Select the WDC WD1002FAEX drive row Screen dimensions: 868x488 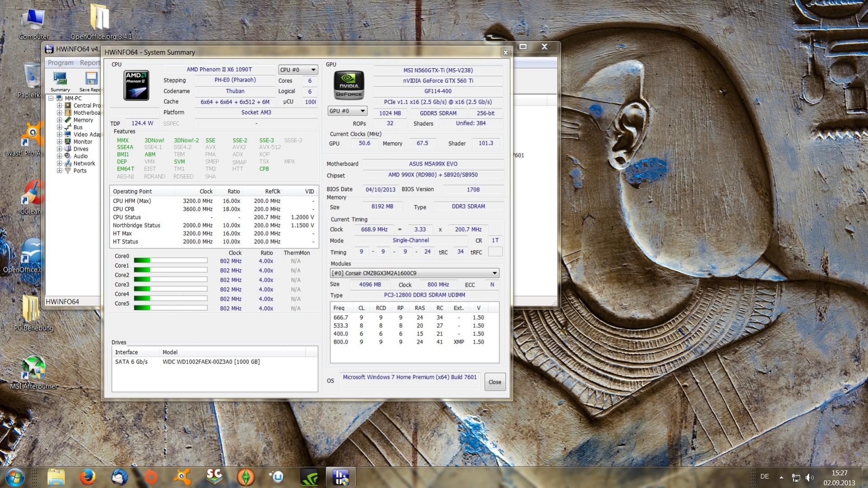(215, 362)
